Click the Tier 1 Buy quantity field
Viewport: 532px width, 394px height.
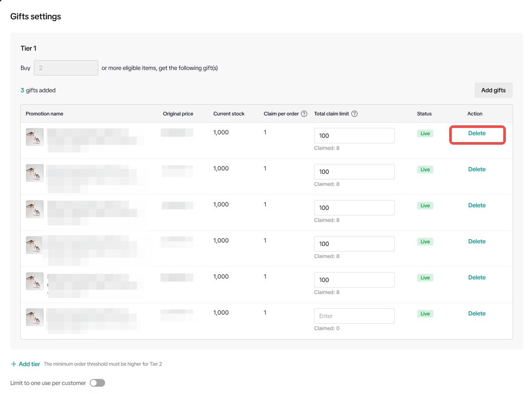[x=66, y=68]
